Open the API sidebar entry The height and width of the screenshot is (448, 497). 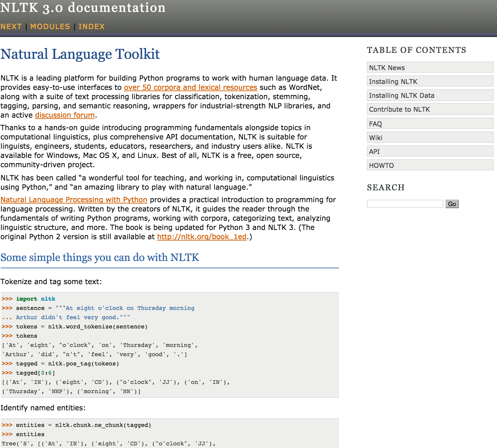pos(374,152)
